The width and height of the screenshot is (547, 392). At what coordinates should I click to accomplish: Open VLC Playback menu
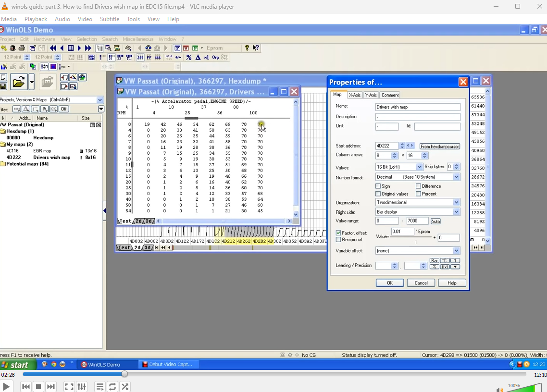click(36, 19)
